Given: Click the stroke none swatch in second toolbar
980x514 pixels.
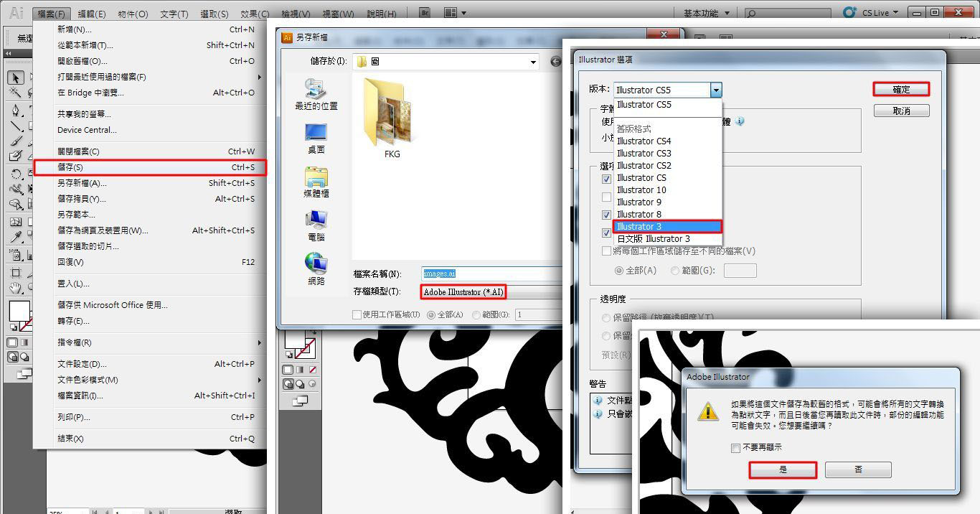Looking at the screenshot, I should tap(305, 349).
